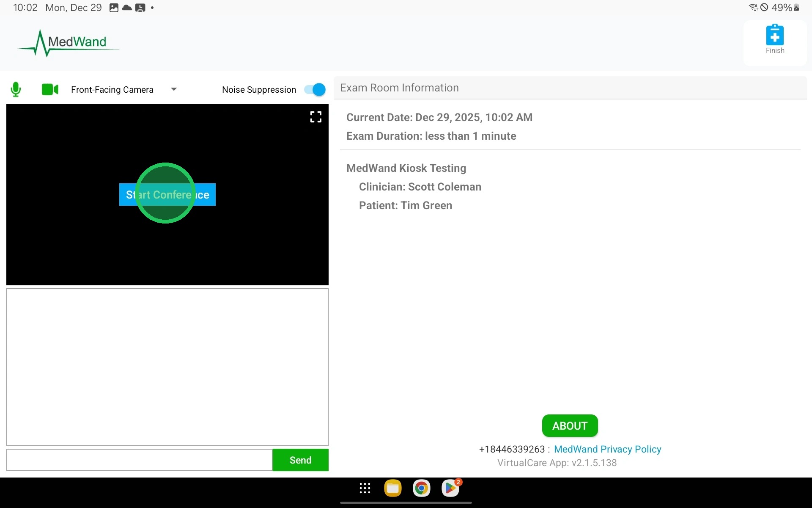Select the Front-Facing Camera combo box text
This screenshot has height=508, width=812.
112,90
